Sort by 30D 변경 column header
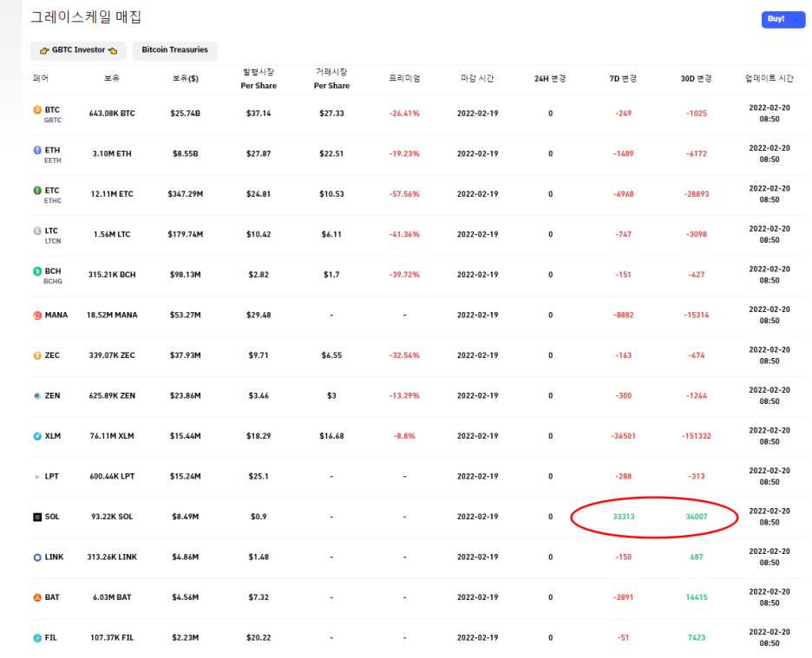812x658 pixels. tap(696, 79)
